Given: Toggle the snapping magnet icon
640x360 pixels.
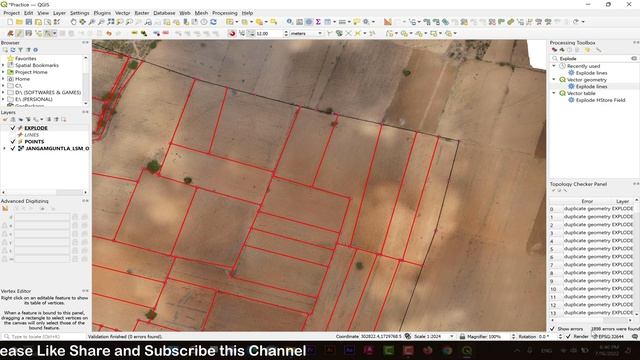Looking at the screenshot, I should coord(232,33).
